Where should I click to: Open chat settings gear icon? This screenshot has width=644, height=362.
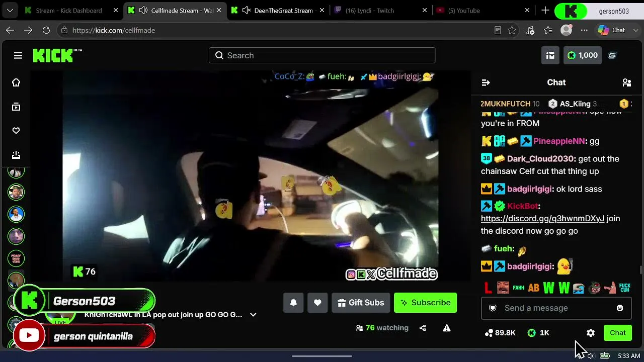point(591,333)
